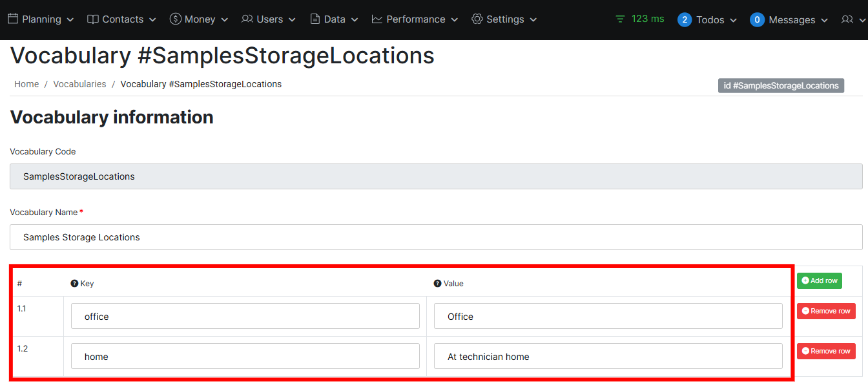Expand the Todos dropdown
The height and width of the screenshot is (389, 868).
pyautogui.click(x=707, y=20)
